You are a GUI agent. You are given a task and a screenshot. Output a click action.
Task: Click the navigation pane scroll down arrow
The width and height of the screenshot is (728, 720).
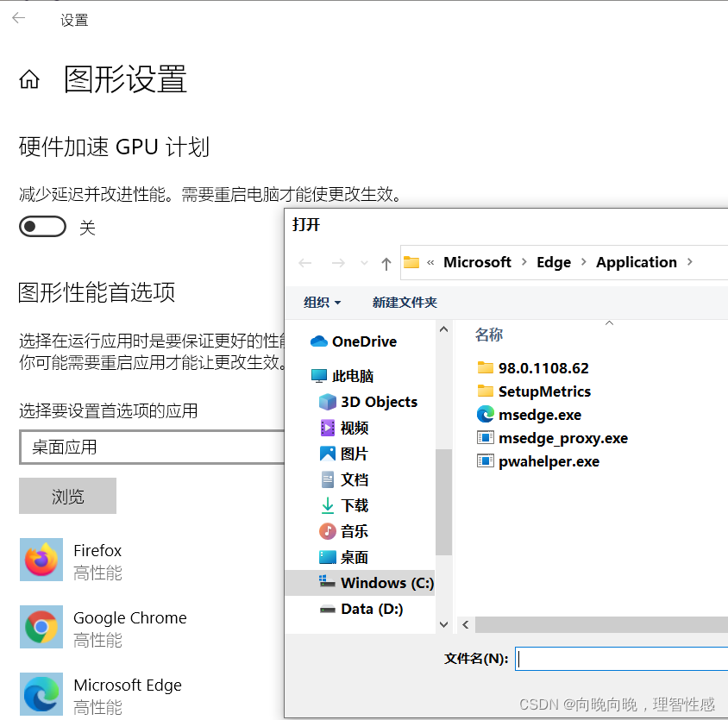(444, 625)
